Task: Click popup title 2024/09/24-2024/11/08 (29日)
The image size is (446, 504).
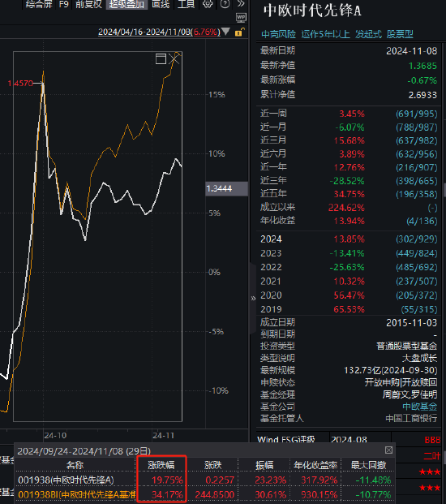Action: pyautogui.click(x=84, y=451)
